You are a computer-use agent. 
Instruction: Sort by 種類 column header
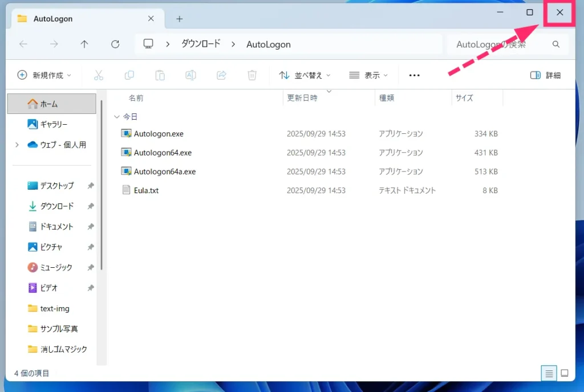387,98
